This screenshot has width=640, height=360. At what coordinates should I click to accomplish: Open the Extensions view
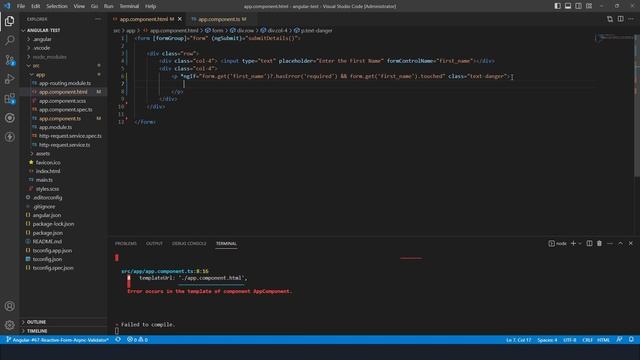pos(9,98)
